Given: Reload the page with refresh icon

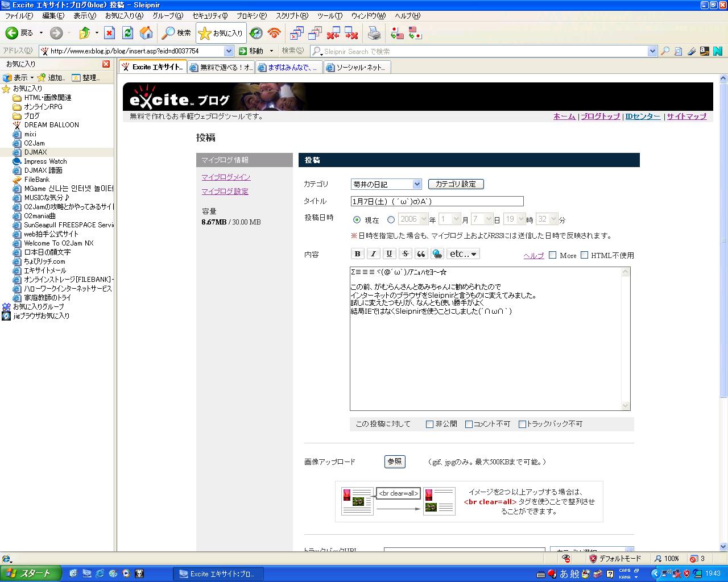Looking at the screenshot, I should tap(128, 33).
